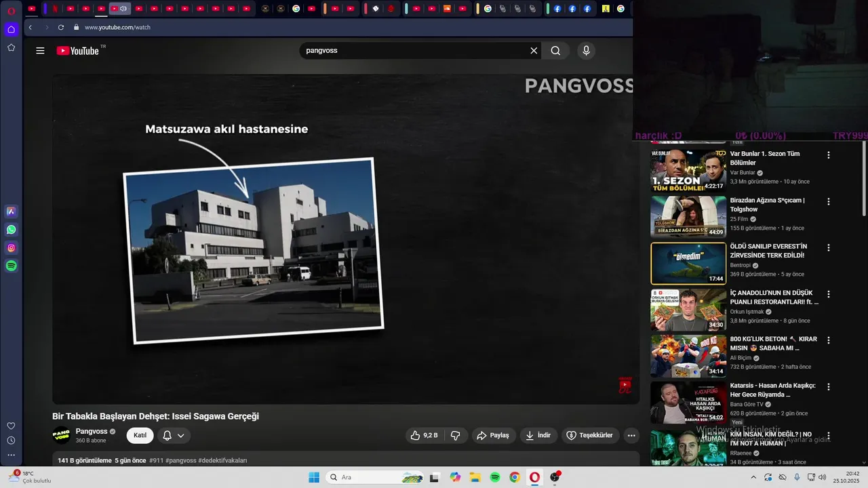Open İÇ ANADOLU'NUN EN DÜŞÜK PUANLI title

pos(774,298)
